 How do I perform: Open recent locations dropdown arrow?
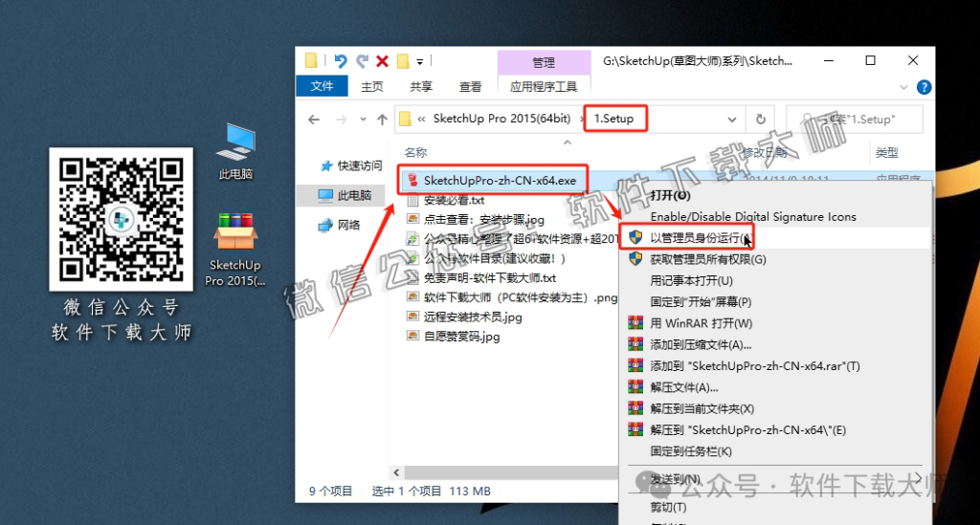(x=363, y=120)
